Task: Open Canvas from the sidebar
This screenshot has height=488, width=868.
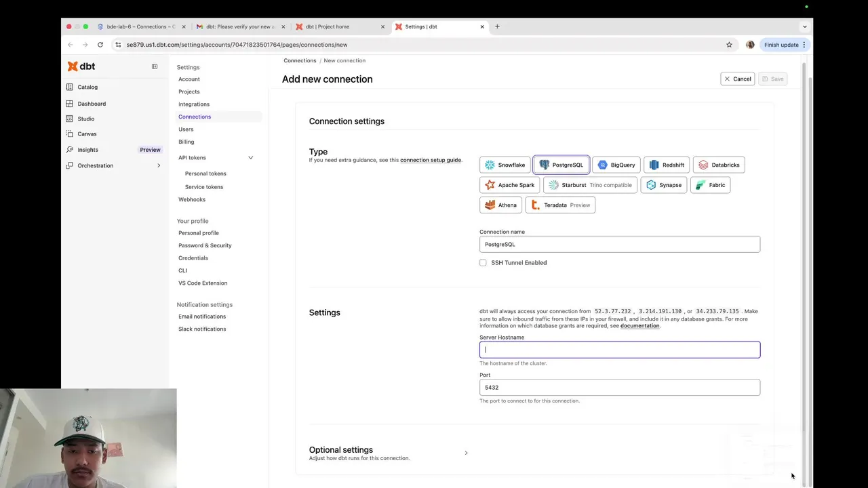Action: click(87, 134)
